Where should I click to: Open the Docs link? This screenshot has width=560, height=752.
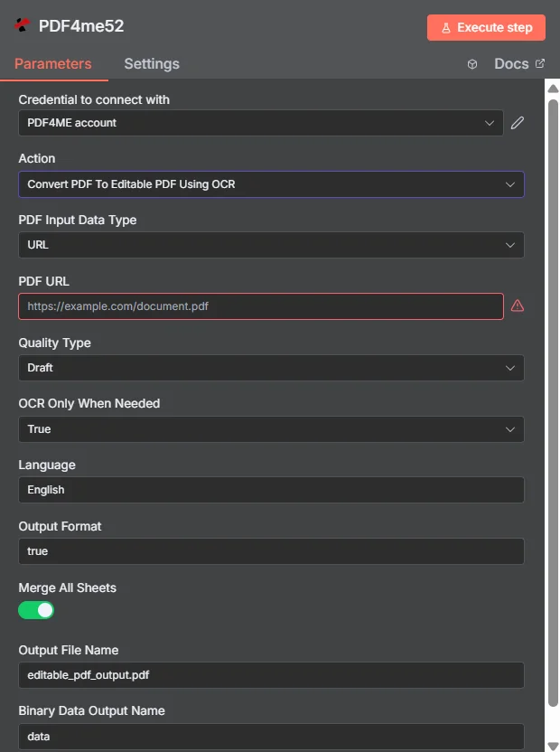click(x=519, y=64)
